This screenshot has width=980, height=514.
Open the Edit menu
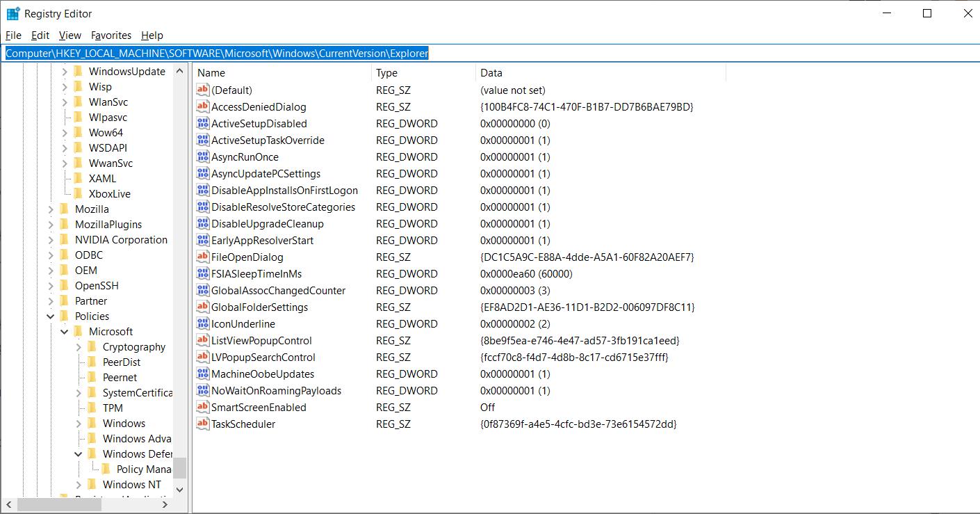[40, 35]
